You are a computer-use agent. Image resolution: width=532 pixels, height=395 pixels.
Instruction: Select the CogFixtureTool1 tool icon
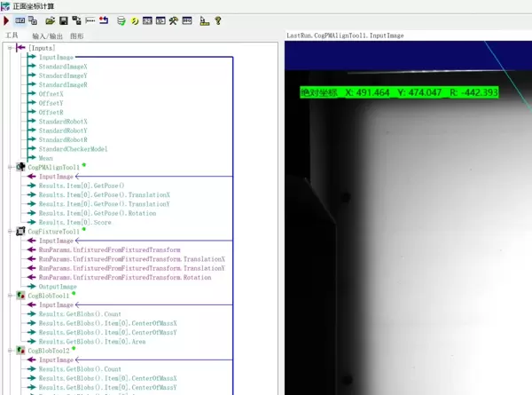pyautogui.click(x=20, y=231)
